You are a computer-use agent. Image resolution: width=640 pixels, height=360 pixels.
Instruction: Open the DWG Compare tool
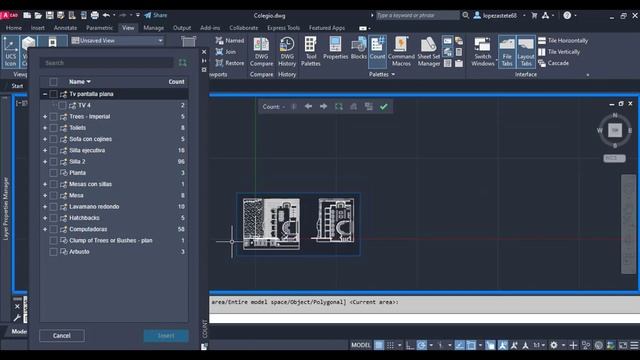pyautogui.click(x=261, y=52)
